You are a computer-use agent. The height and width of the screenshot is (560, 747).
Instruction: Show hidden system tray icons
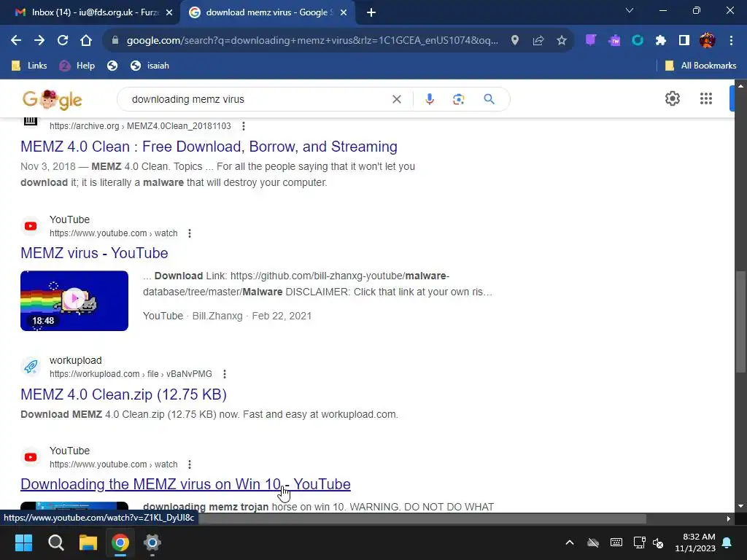[x=569, y=542]
